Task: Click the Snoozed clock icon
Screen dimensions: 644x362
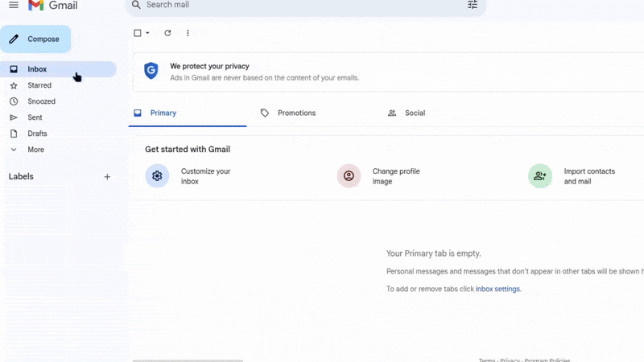Action: [x=14, y=101]
